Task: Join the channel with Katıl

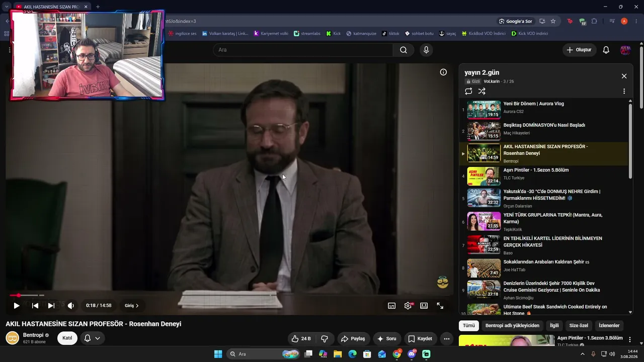Action: [x=67, y=338]
